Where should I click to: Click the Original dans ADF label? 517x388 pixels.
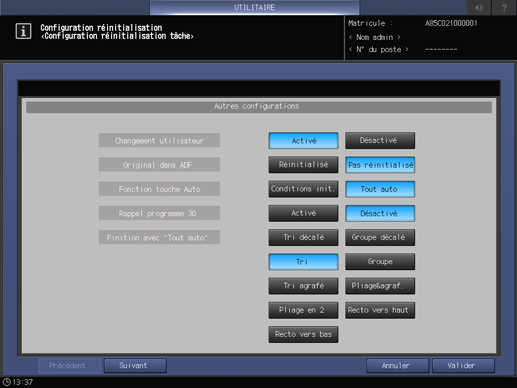click(x=159, y=165)
